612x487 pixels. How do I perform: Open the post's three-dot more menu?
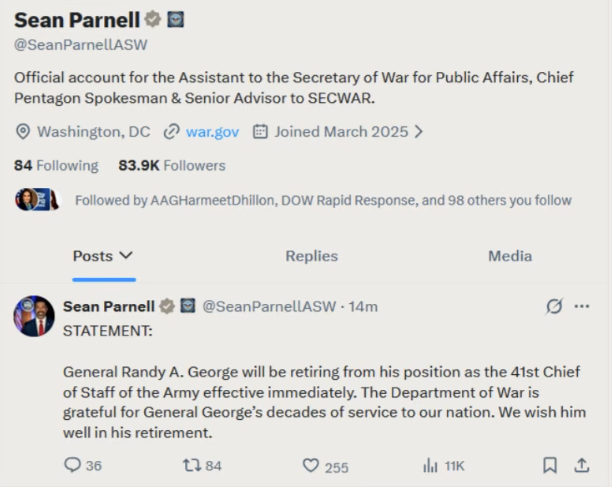click(x=581, y=306)
